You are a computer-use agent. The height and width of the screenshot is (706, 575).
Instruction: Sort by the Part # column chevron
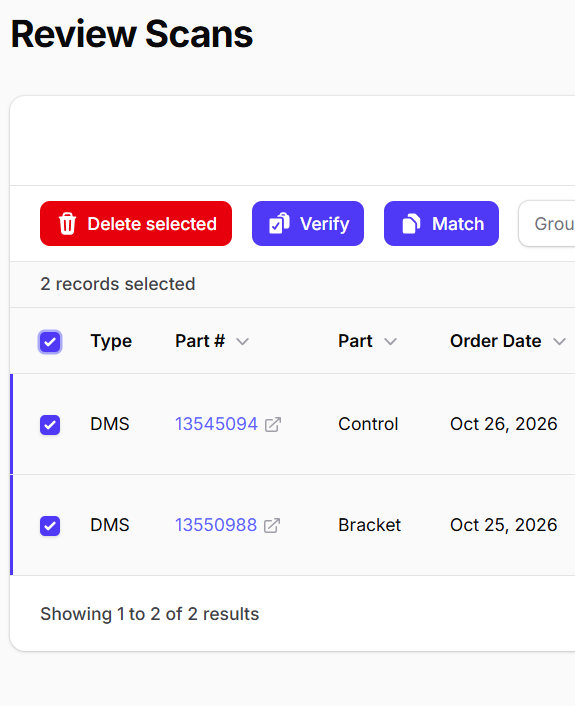(x=243, y=342)
